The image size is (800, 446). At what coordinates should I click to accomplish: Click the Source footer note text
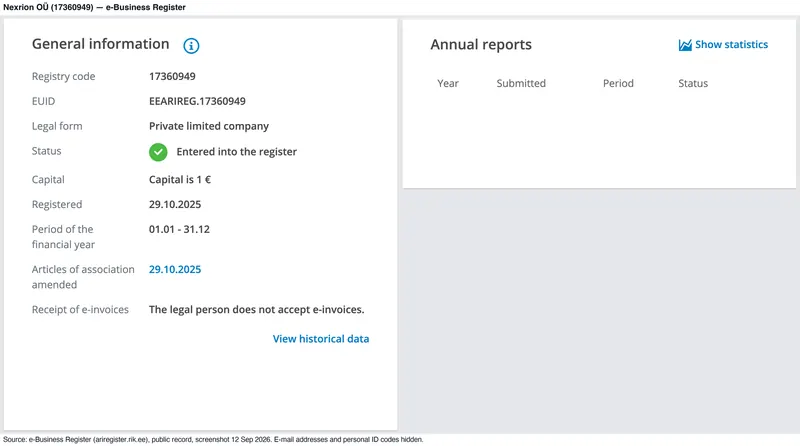click(x=213, y=439)
